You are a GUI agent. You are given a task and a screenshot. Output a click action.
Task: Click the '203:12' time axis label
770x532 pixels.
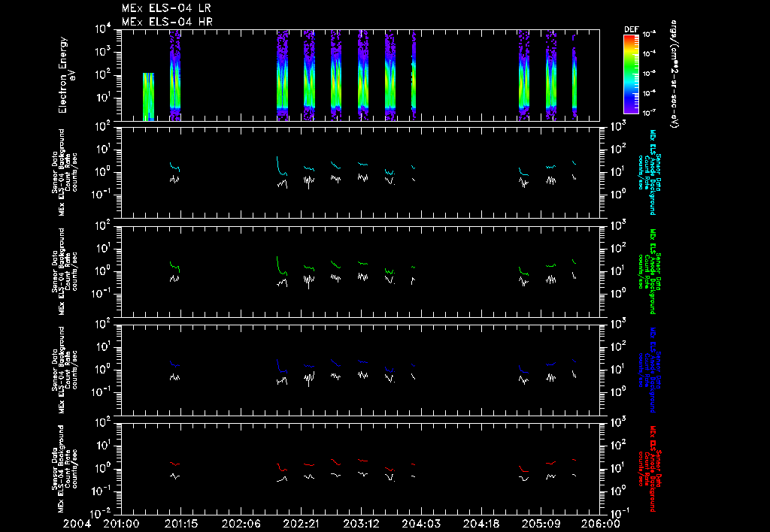361,524
